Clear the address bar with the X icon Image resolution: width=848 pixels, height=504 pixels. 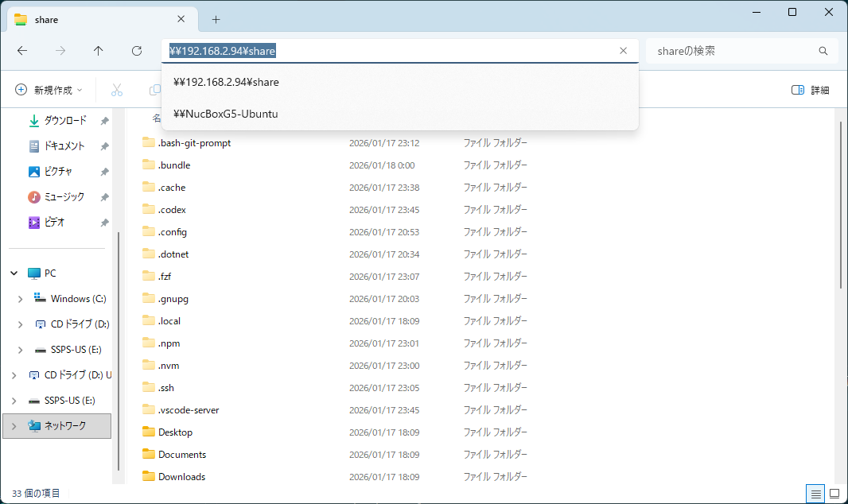pyautogui.click(x=623, y=50)
